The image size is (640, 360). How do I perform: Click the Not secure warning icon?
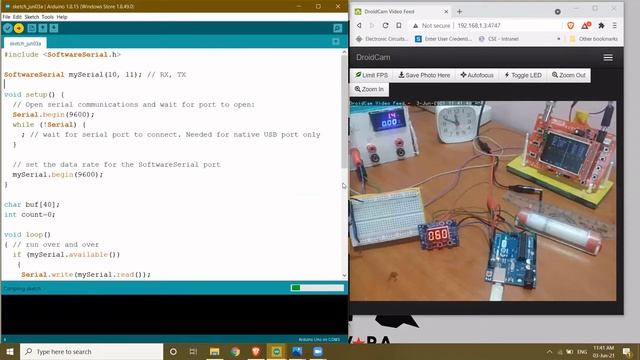tap(416, 25)
